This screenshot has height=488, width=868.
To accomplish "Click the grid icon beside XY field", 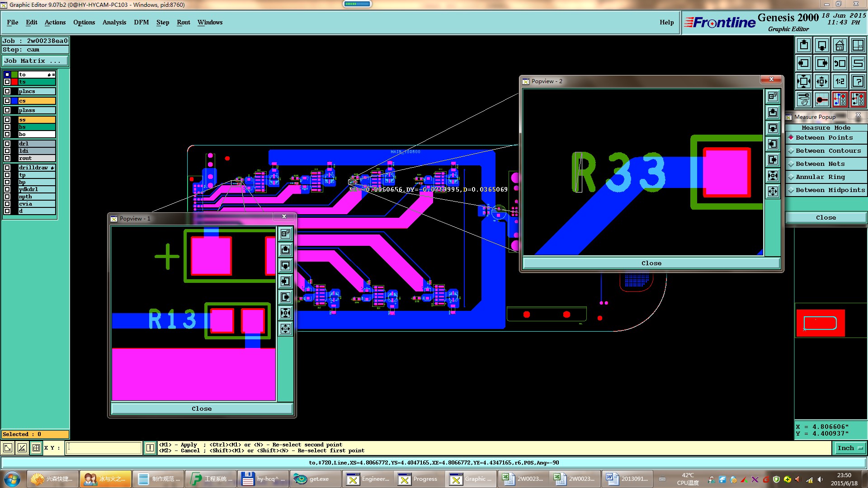I will pos(36,448).
